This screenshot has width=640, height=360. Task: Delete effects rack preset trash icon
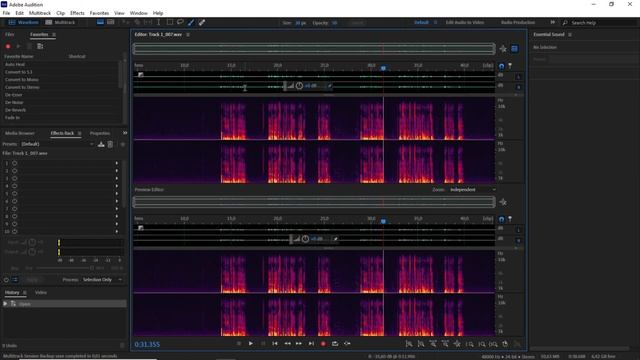110,144
